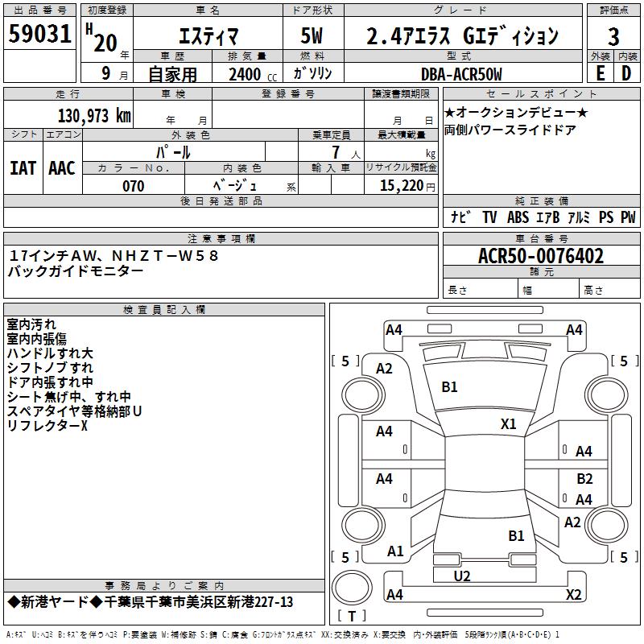This screenshot has width=644, height=644.
Task: Click U2 mark near rear bumper
Action: [x=462, y=576]
